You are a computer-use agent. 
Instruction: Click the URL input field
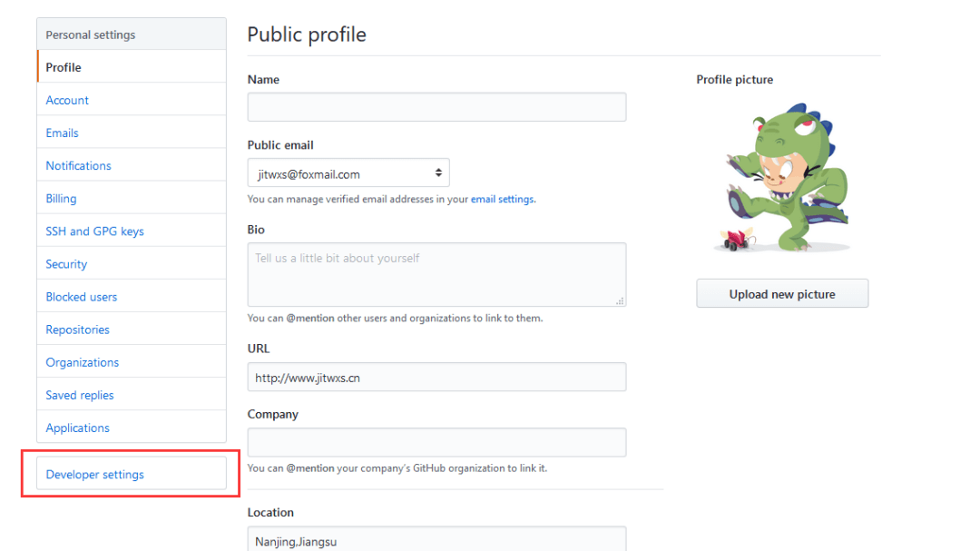pos(436,377)
